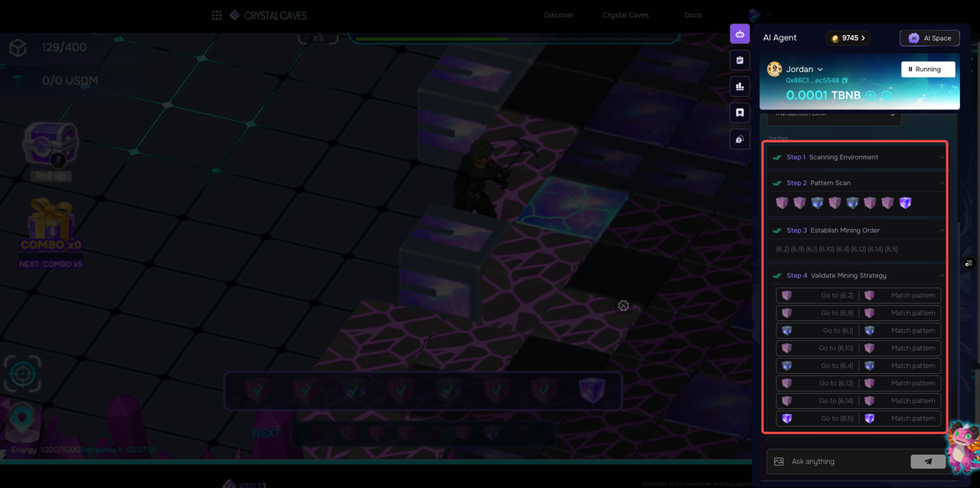The height and width of the screenshot is (488, 980).
Task: Open the task clipboard sidebar icon
Action: tap(740, 60)
